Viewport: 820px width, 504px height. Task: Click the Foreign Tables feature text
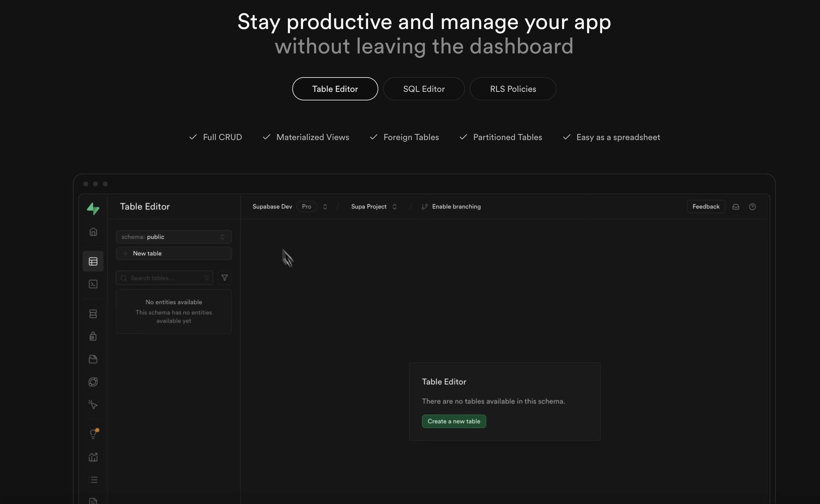tap(411, 137)
